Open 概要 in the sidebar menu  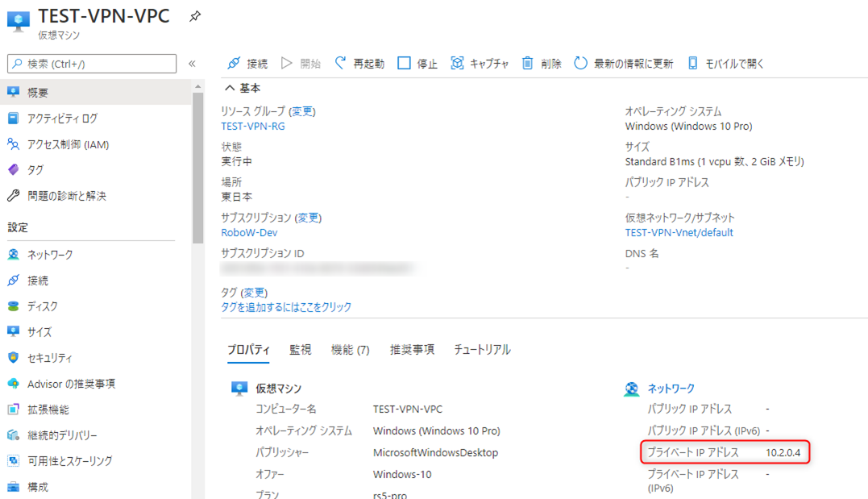[96, 92]
